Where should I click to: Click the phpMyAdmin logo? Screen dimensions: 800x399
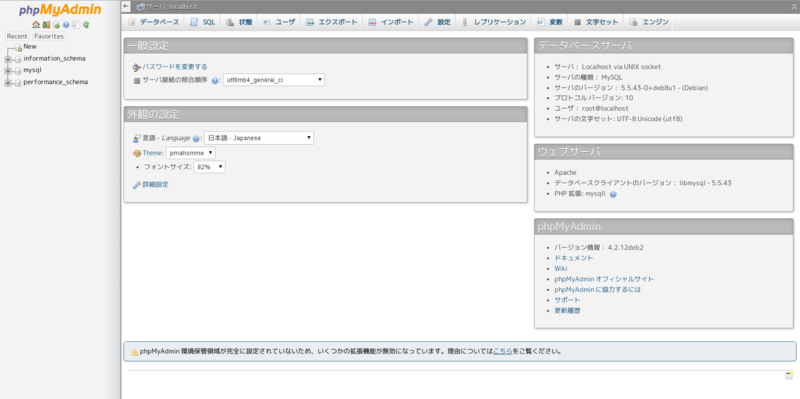60,10
